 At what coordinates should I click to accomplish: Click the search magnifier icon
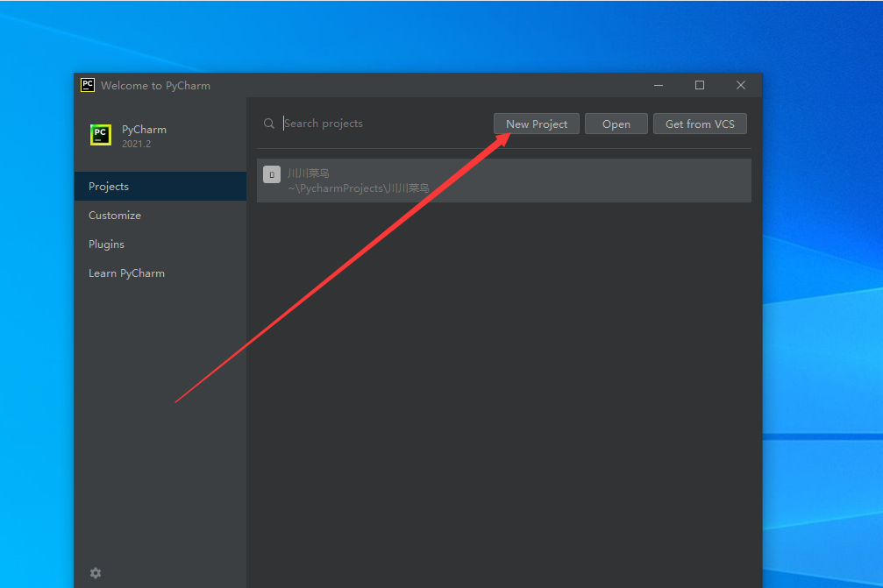click(x=269, y=124)
